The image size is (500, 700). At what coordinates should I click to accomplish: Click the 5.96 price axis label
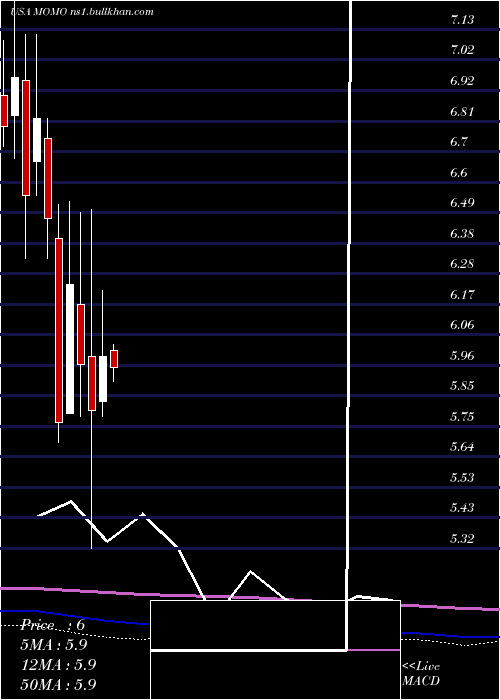coord(462,356)
